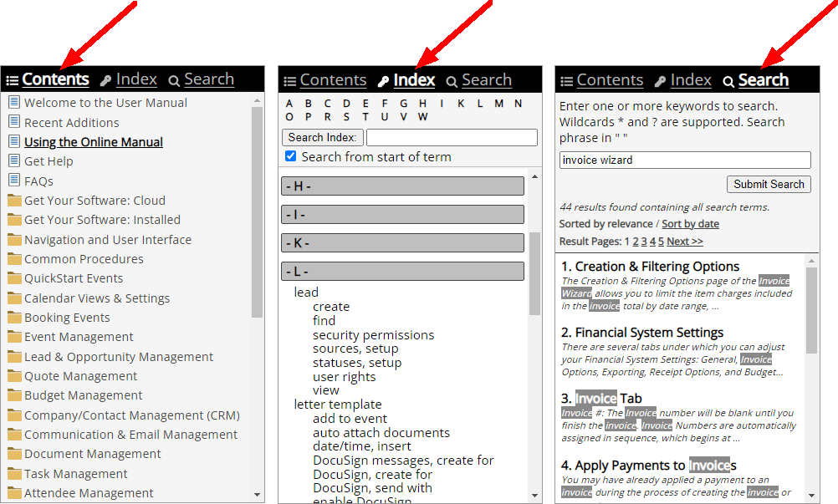Screen dimensions: 838x504
Task: Open Search tab in left panel
Action: (x=209, y=79)
